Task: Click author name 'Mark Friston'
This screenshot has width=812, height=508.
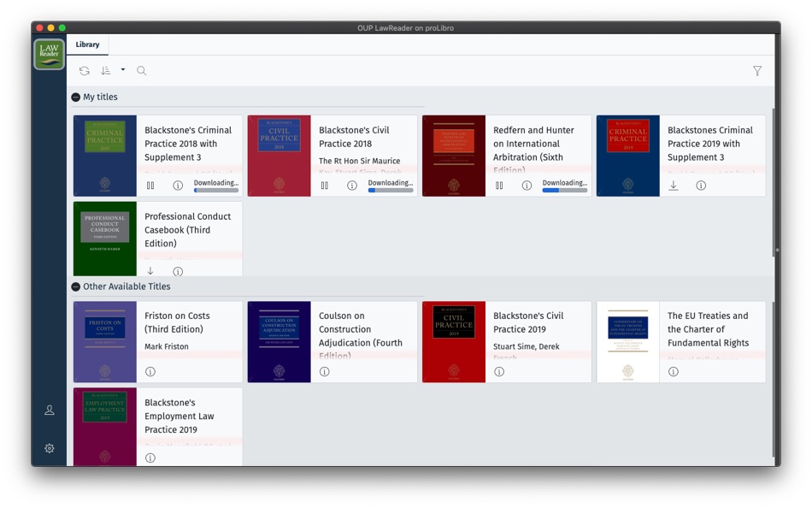Action: pos(166,346)
